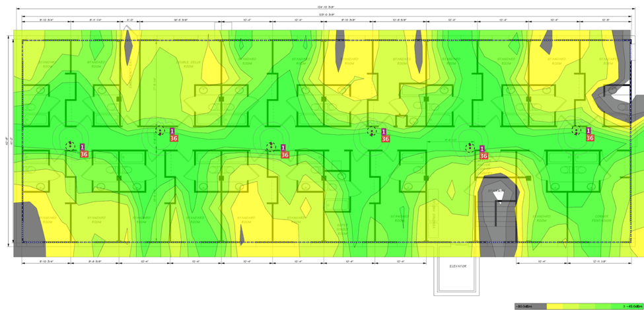Click the ELEVATOR label below the floor plan

pos(458,266)
